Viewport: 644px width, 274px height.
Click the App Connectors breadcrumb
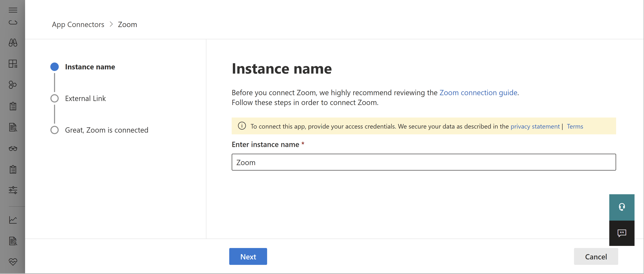point(78,24)
